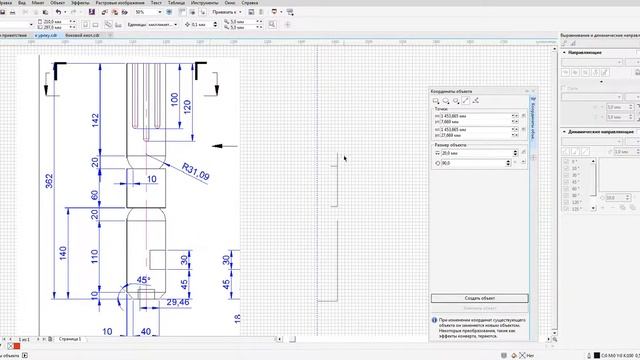Image resolution: width=640 pixels, height=360 pixels.
Task: Click the options icon after Snap To
Action: 251,12
